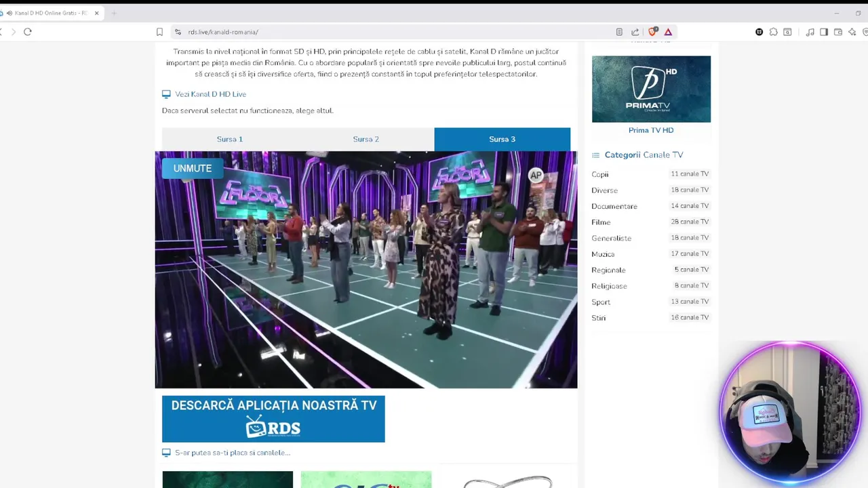This screenshot has width=868, height=488.
Task: Click the live video player area
Action: [366, 270]
